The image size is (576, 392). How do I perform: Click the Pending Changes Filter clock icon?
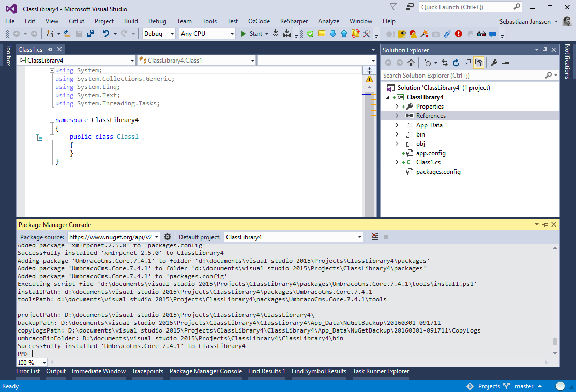427,63
